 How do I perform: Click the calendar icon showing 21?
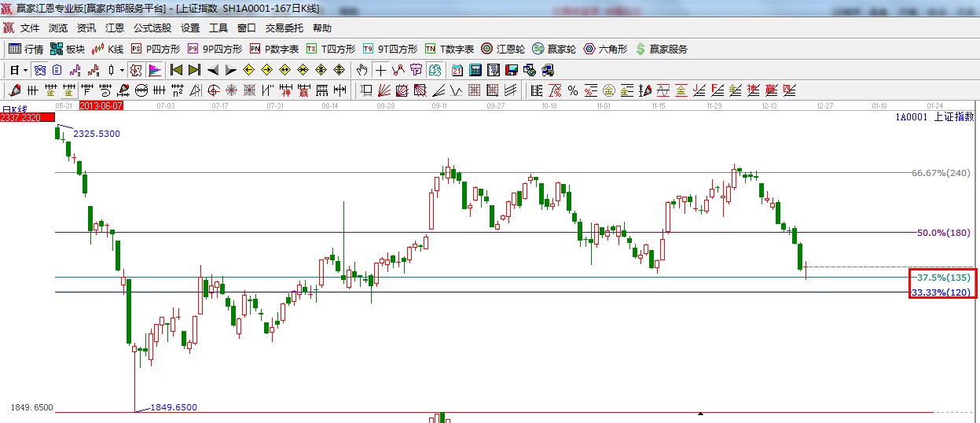point(457,70)
